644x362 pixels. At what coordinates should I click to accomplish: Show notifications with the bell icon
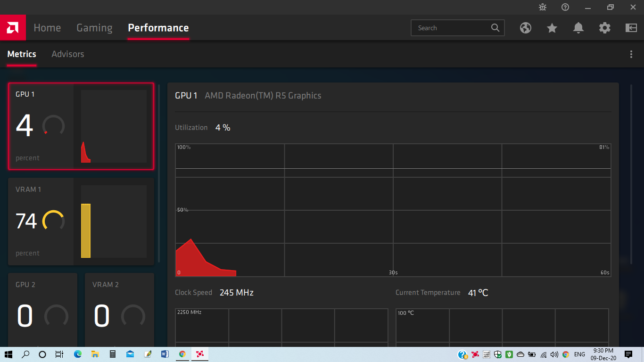[x=578, y=28]
